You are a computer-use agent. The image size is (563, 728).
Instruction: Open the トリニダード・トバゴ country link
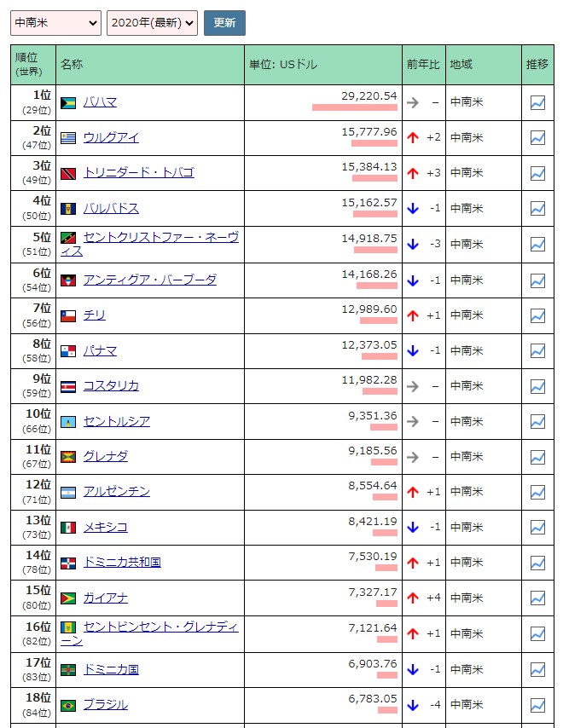point(138,172)
